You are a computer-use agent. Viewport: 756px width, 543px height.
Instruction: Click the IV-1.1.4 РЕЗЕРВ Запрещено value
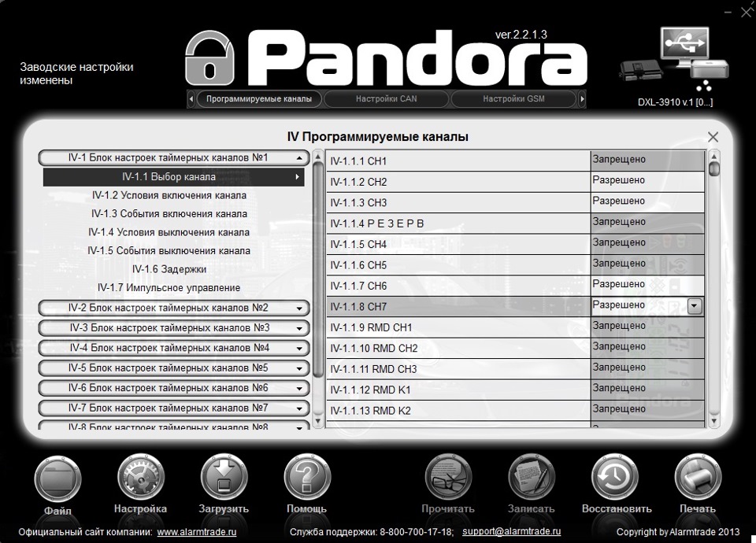click(647, 223)
